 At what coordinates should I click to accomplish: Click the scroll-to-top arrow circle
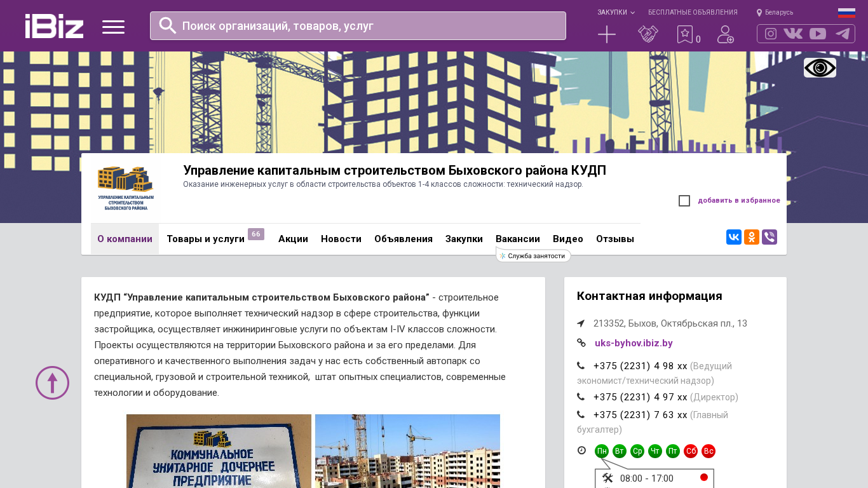(52, 383)
